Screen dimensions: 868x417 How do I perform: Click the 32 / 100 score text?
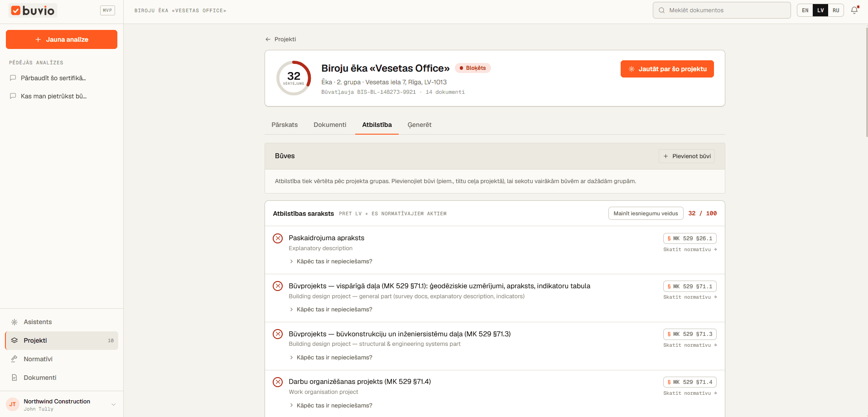coord(703,213)
